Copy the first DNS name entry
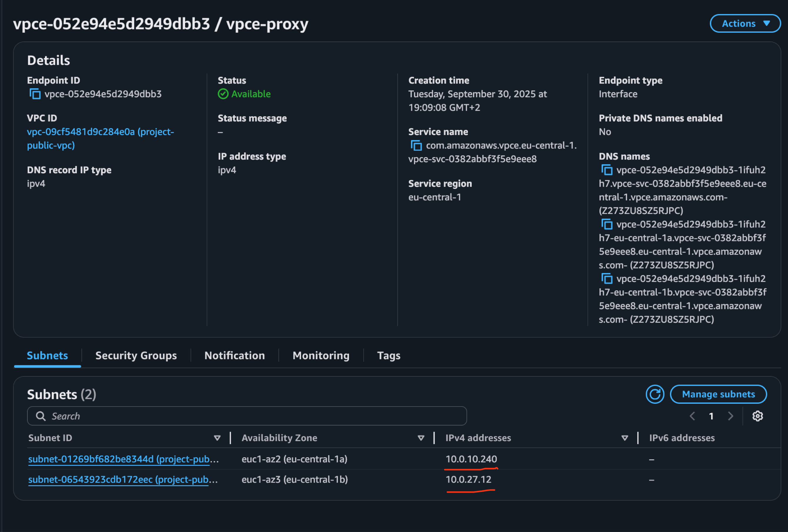The width and height of the screenshot is (788, 532). pos(607,170)
